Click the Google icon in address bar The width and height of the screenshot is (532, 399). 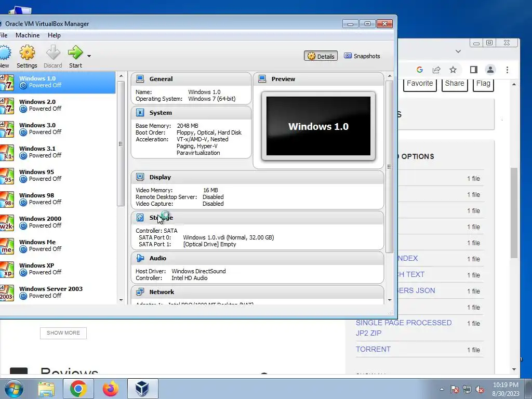[x=420, y=70]
